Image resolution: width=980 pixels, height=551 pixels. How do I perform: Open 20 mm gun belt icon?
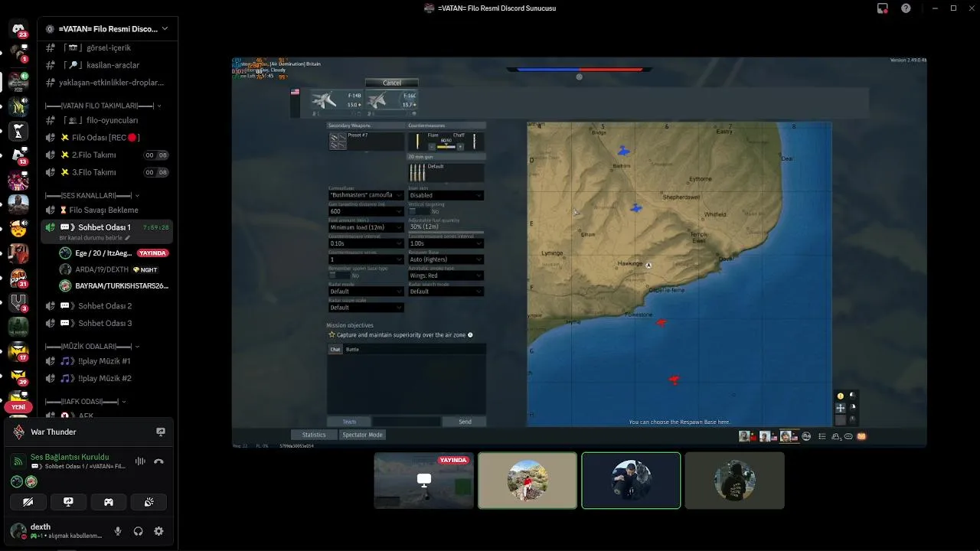coord(417,172)
